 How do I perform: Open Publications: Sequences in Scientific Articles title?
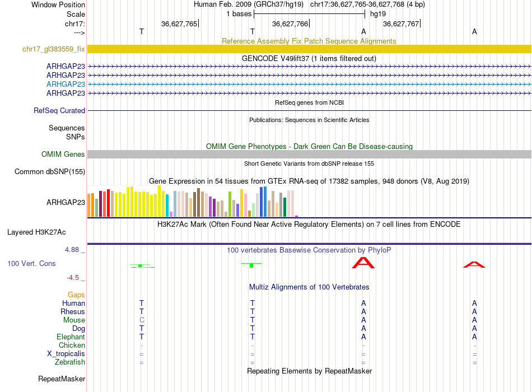[309, 120]
